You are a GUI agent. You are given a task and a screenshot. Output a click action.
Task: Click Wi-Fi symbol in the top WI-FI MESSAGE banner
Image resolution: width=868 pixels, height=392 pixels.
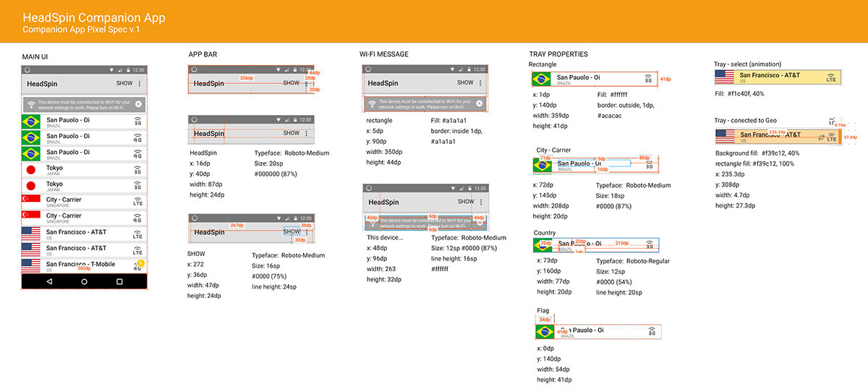[x=373, y=103]
